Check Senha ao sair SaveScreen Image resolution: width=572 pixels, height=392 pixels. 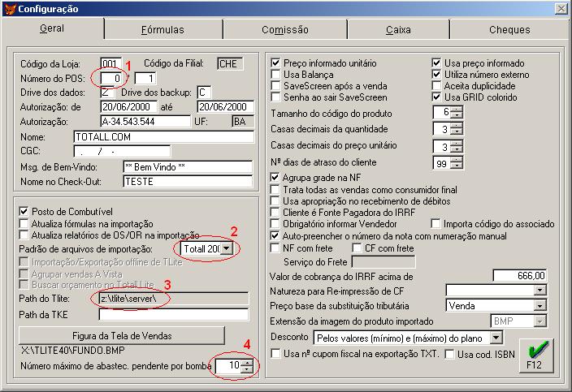coord(275,97)
